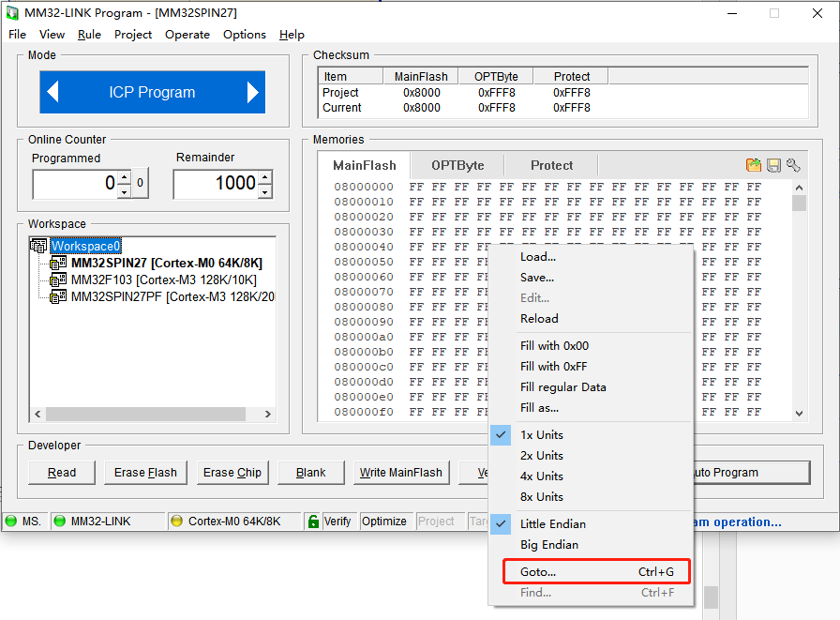Click the open file icon in Memories

[x=753, y=165]
